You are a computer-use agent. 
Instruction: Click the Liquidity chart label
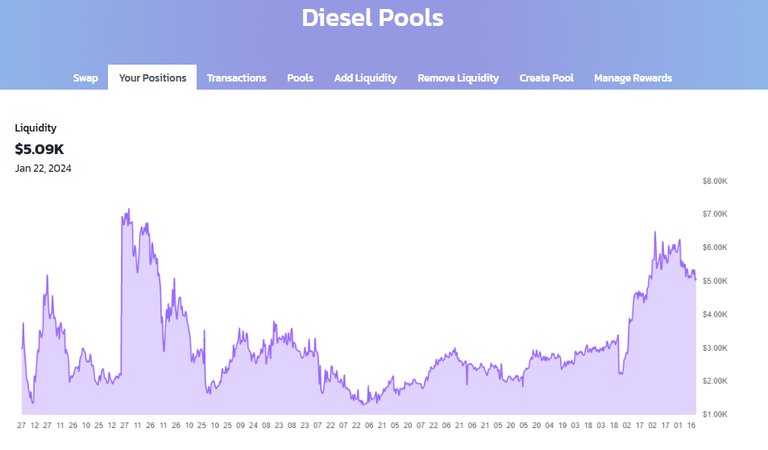[x=35, y=128]
